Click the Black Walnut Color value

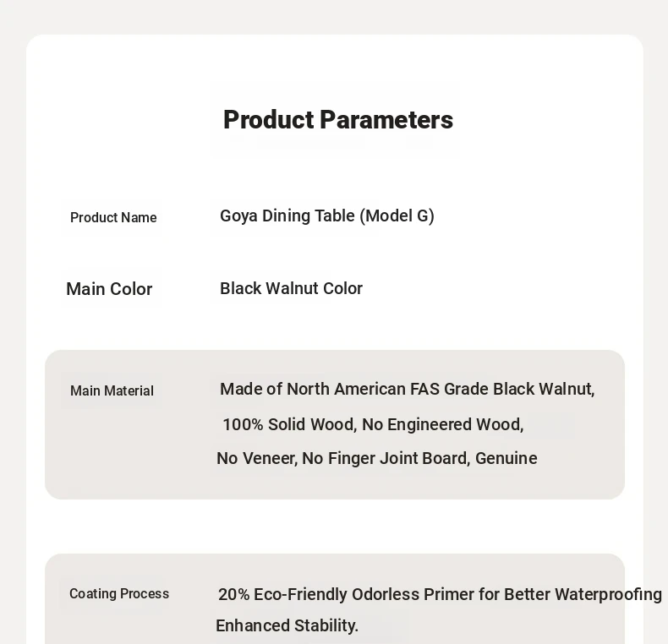coord(292,288)
